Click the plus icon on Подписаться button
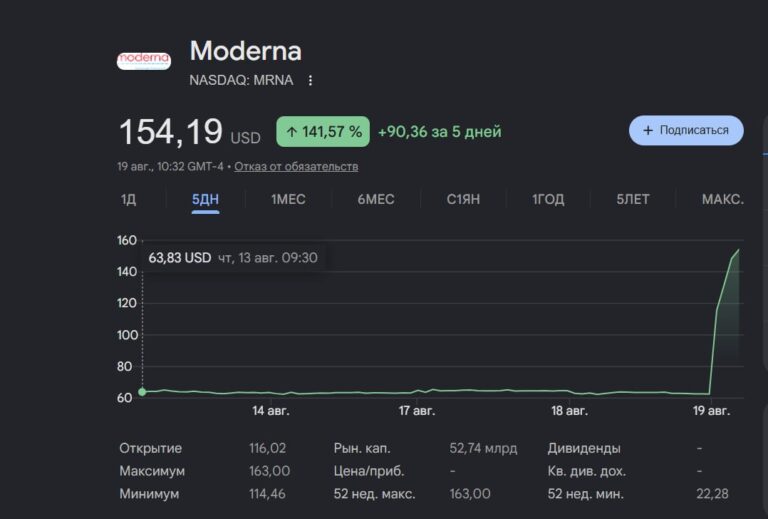The width and height of the screenshot is (768, 519). pos(648,130)
